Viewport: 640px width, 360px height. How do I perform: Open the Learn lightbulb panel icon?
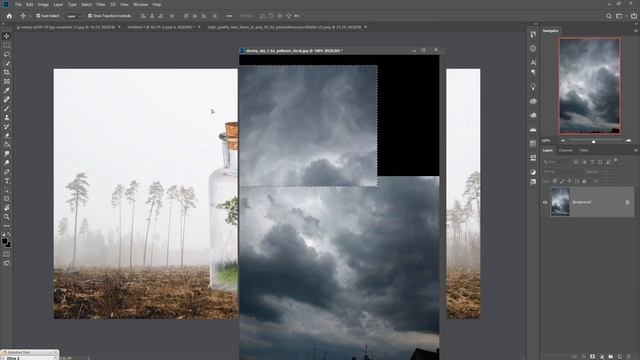click(x=533, y=87)
